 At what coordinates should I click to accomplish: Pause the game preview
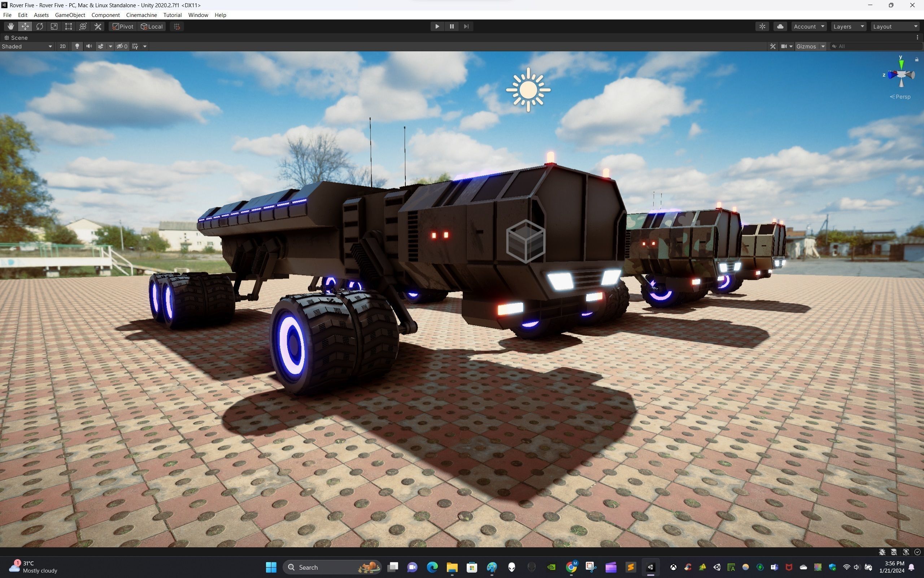[x=452, y=26]
